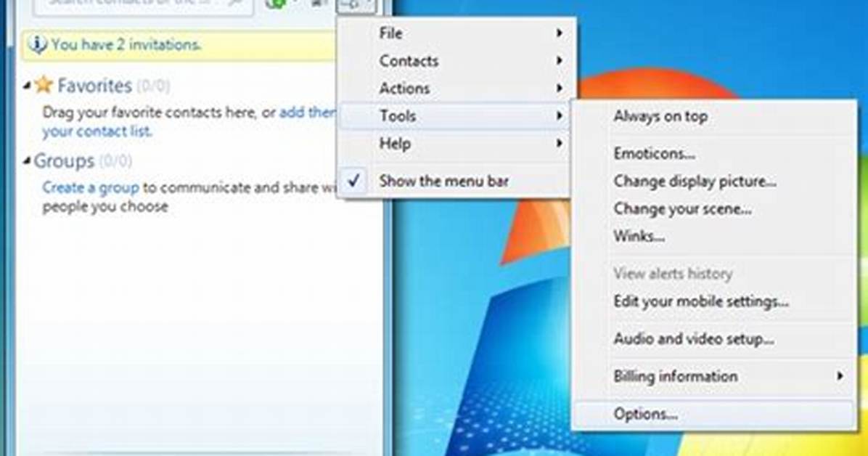Viewport: 868px width, 456px height.
Task: Click the invitations info icon
Action: click(x=37, y=44)
